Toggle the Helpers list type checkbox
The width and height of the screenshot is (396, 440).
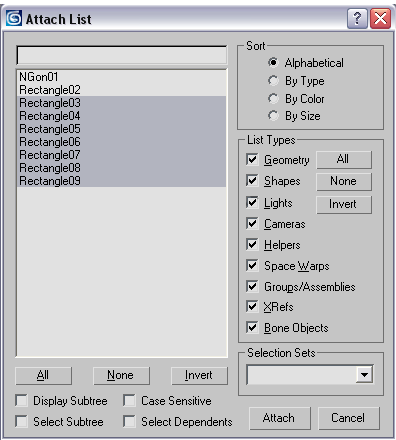point(252,245)
